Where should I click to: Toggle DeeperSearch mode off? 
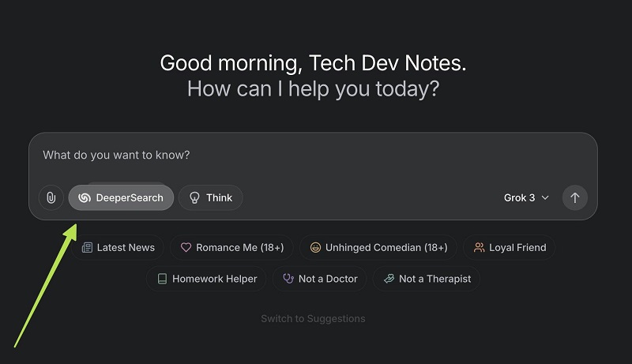(121, 197)
